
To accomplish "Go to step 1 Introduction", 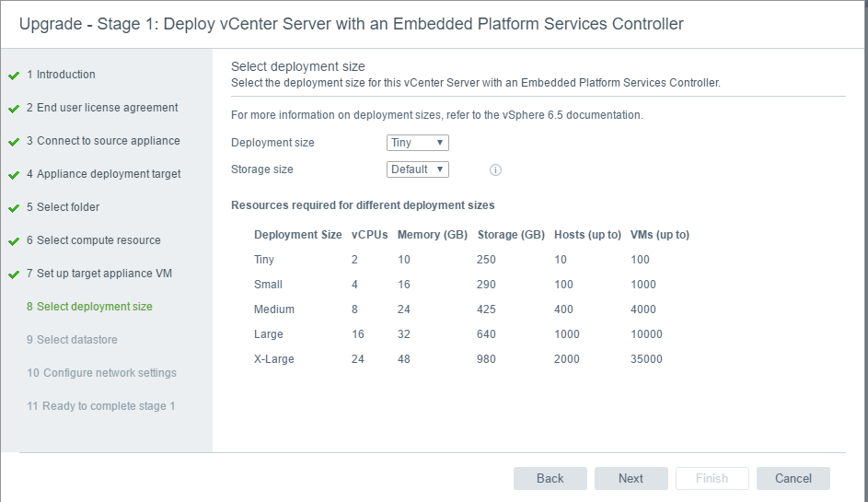I will (x=61, y=75).
